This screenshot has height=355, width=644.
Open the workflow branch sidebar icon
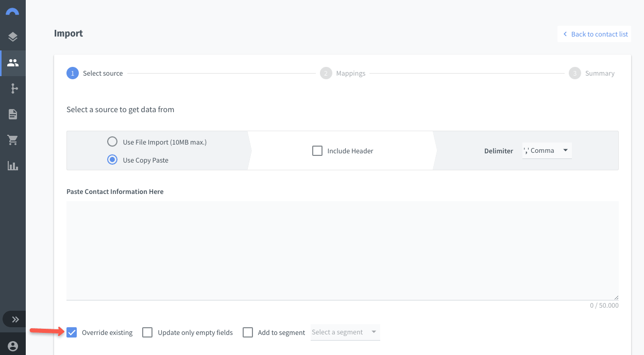[x=14, y=88]
